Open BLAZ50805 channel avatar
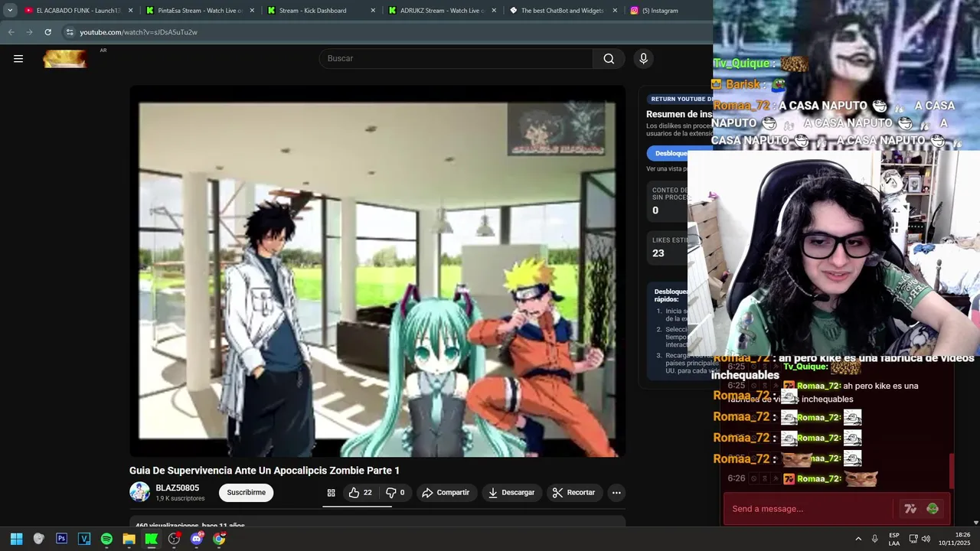 click(139, 492)
